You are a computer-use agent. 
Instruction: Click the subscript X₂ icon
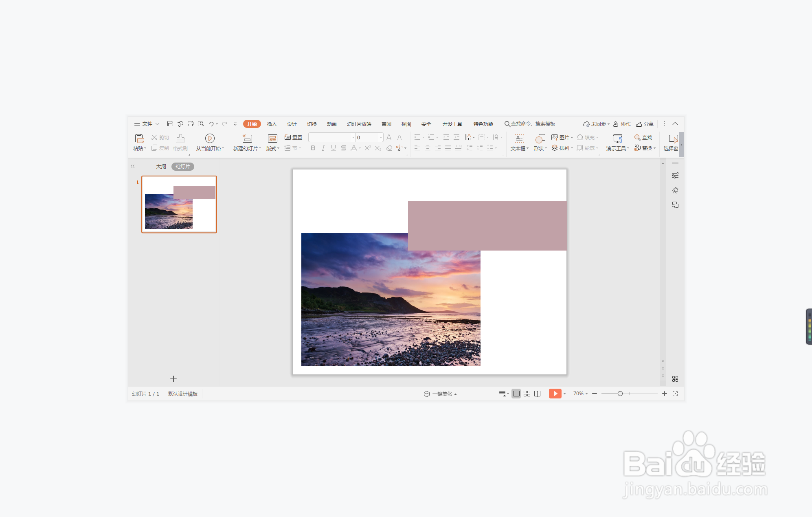(378, 148)
